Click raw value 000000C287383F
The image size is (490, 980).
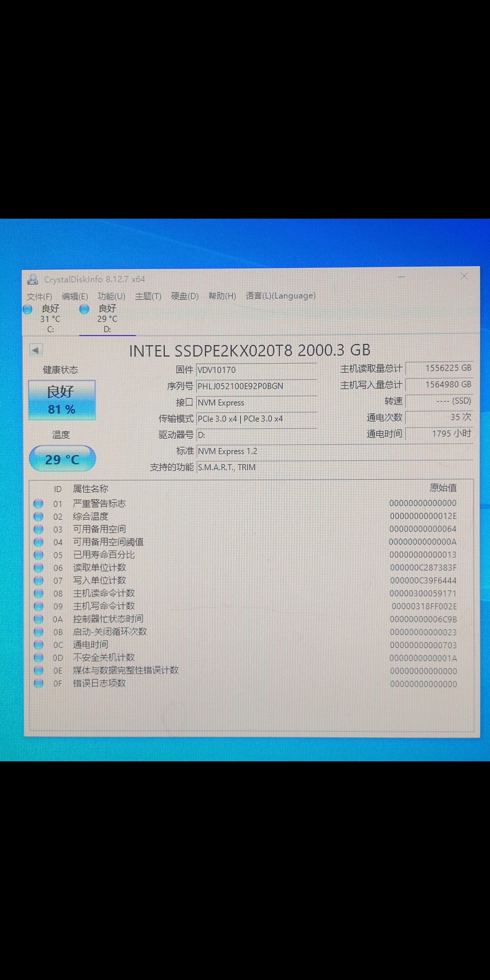click(423, 568)
